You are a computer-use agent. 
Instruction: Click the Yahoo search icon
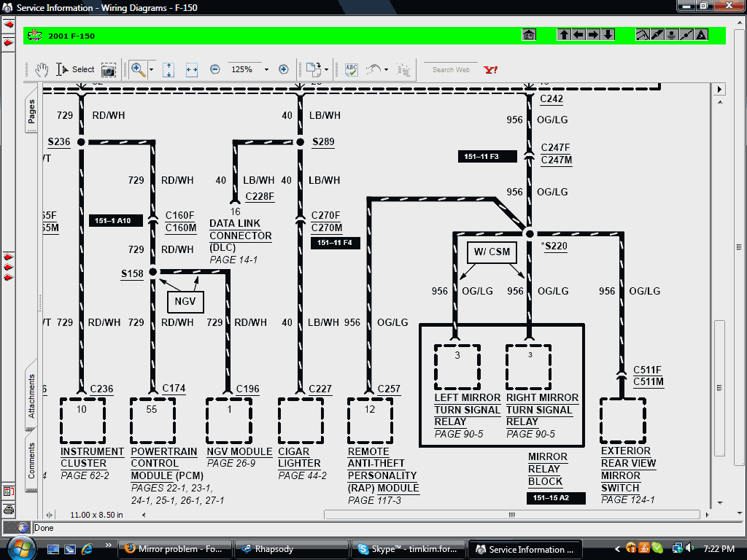490,70
